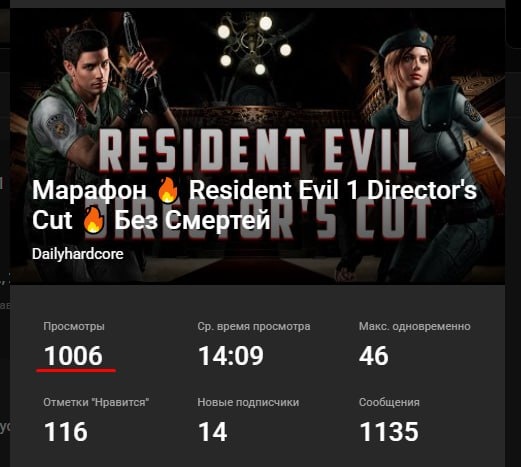Image resolution: width=521 pixels, height=467 pixels.
Task: Click the underlined 1006 views value
Action: point(73,356)
